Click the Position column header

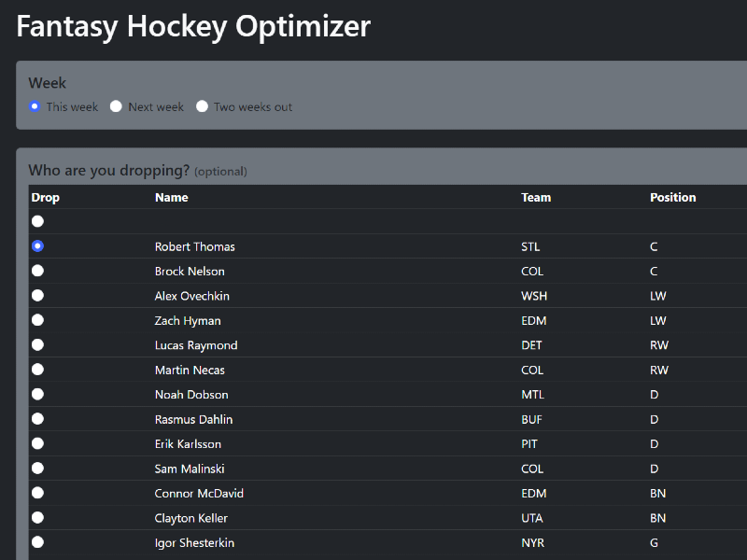672,197
